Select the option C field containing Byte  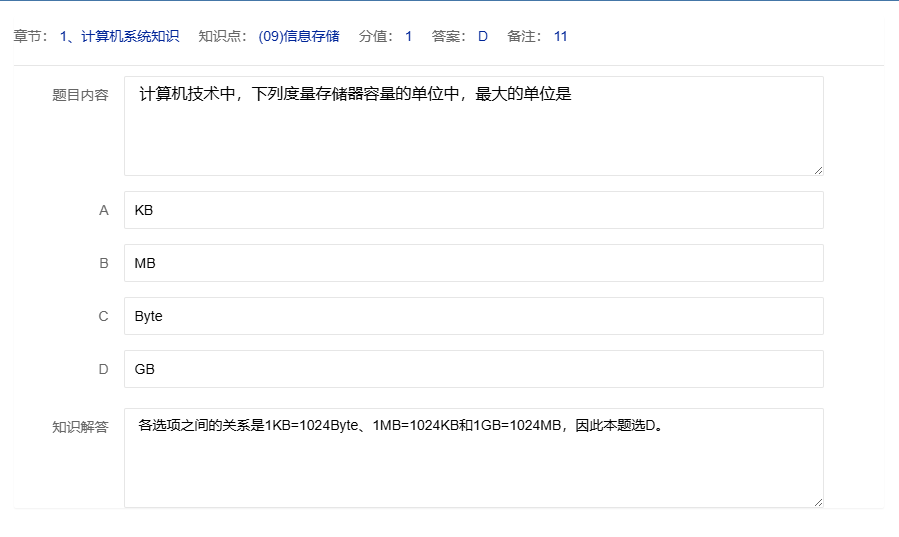(473, 316)
